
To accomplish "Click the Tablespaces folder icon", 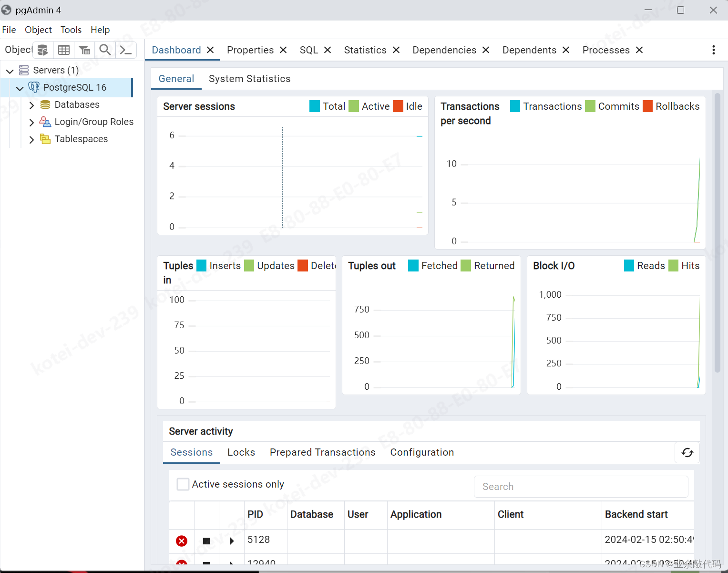I will coord(45,139).
